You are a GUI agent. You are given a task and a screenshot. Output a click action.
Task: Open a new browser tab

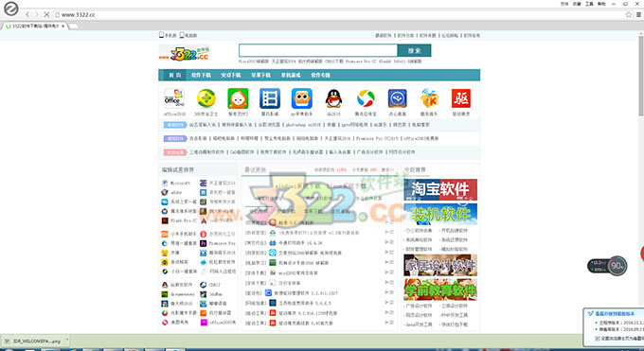(x=74, y=26)
